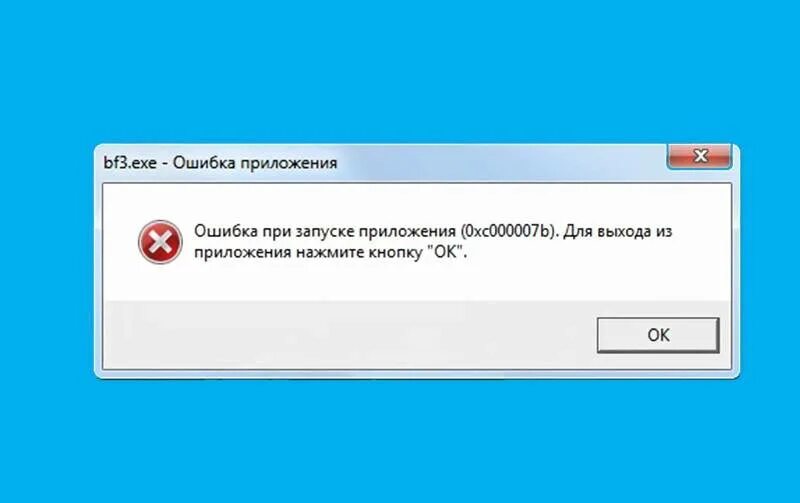This screenshot has width=800, height=503.
Task: Click the words "Ошибка приложения" in the title
Action: 255,163
